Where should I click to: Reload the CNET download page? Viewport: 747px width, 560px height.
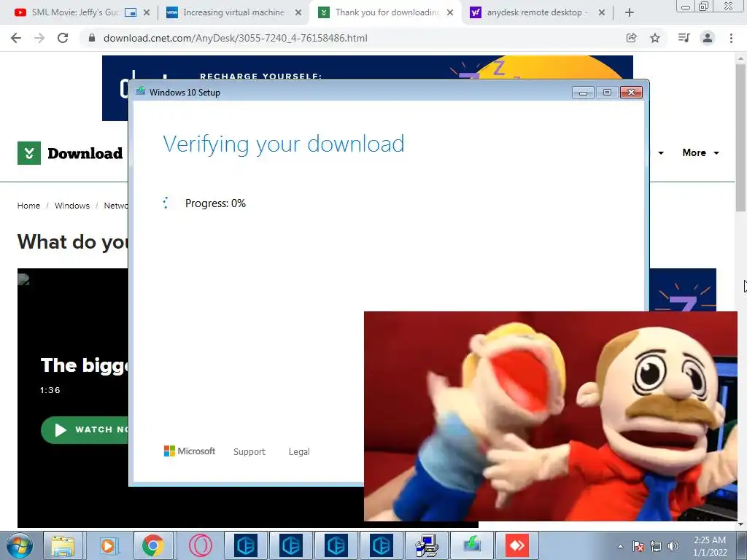[x=63, y=38]
